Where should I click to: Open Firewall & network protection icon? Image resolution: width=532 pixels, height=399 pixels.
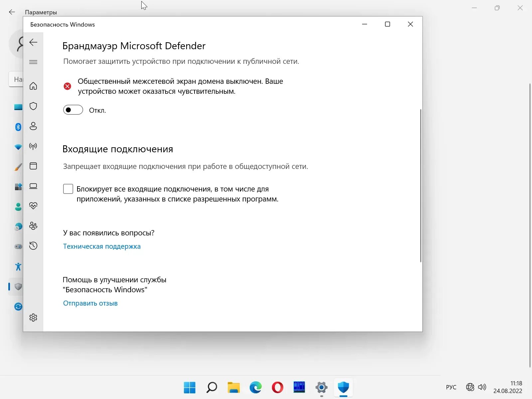point(33,146)
